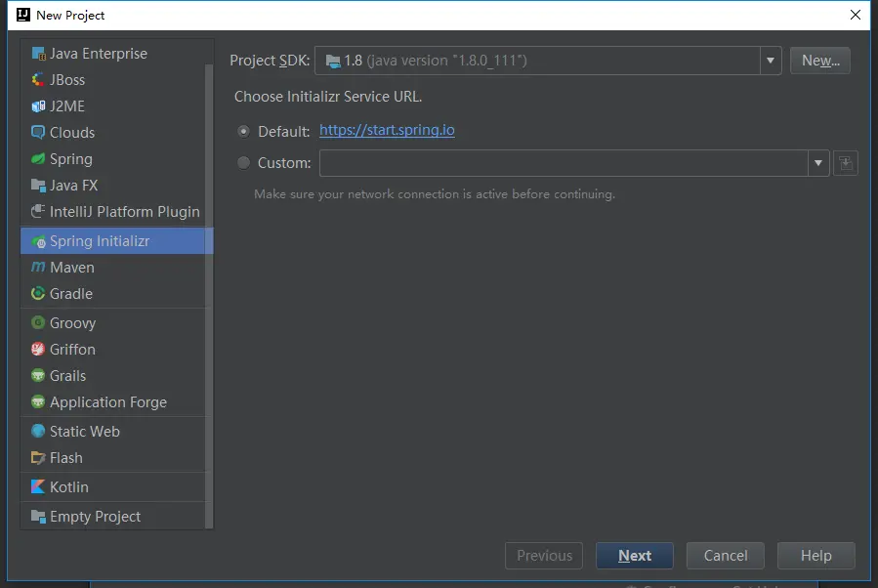This screenshot has height=588, width=878.
Task: Select Grails label in list
Action: tap(67, 376)
